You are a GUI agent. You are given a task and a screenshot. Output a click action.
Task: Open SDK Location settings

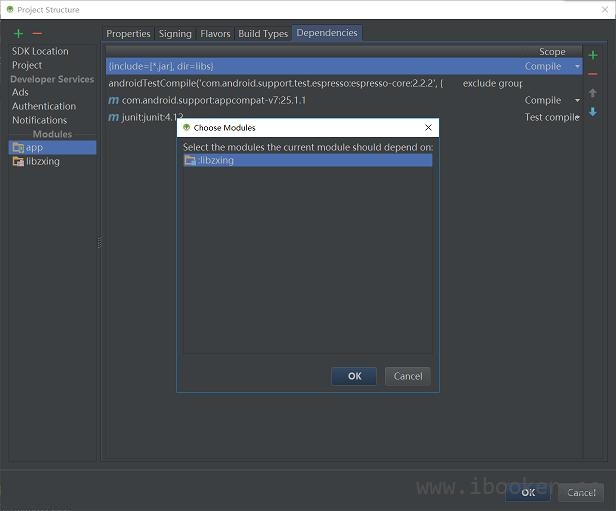click(40, 51)
